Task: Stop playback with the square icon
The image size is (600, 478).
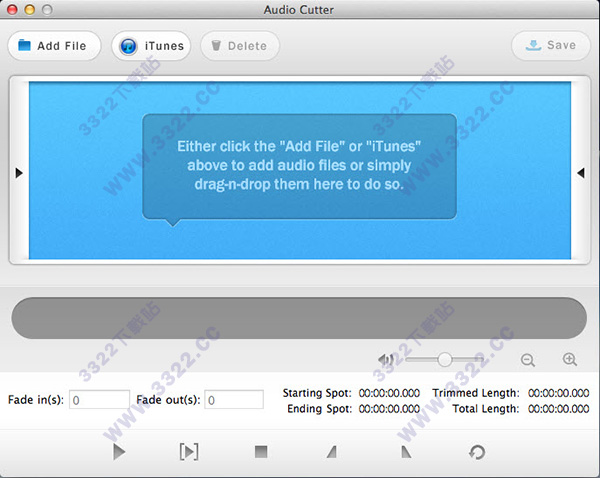Action: point(261,452)
